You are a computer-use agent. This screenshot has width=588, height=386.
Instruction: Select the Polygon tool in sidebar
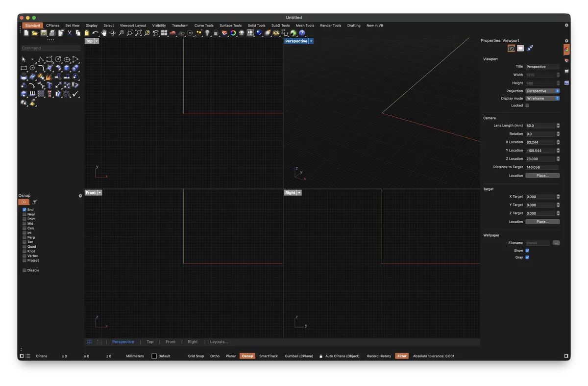[x=32, y=68]
